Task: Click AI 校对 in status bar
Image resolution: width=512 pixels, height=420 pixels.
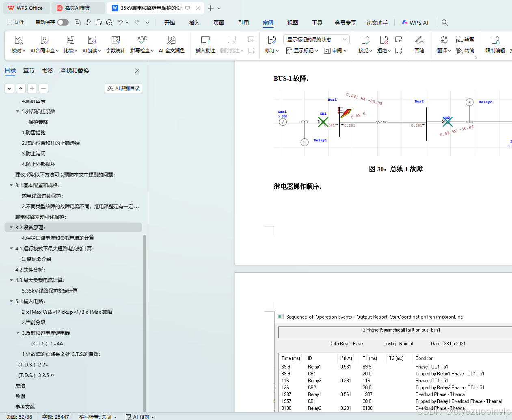Action: click(x=140, y=417)
